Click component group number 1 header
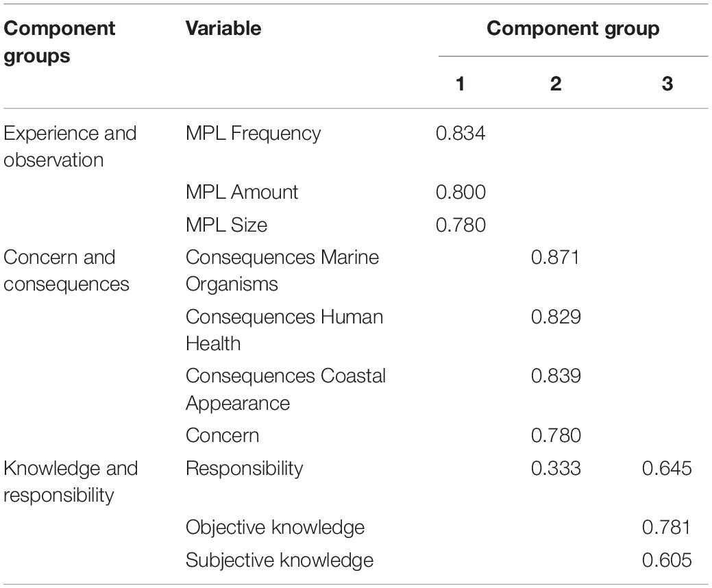 tap(460, 84)
